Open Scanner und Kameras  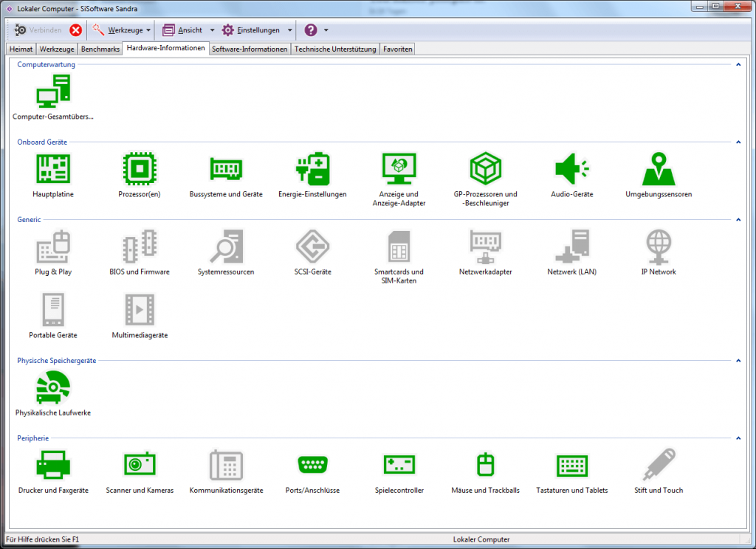pos(139,465)
